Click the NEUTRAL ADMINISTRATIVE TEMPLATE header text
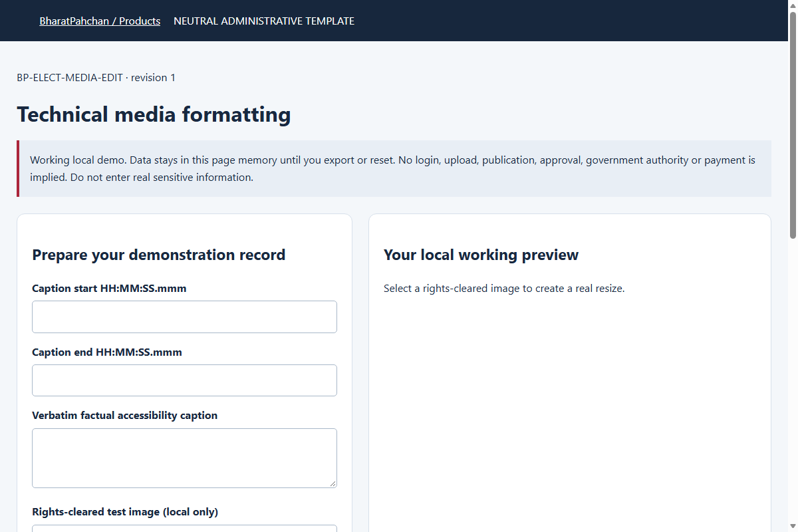This screenshot has height=532, width=798. coord(264,21)
